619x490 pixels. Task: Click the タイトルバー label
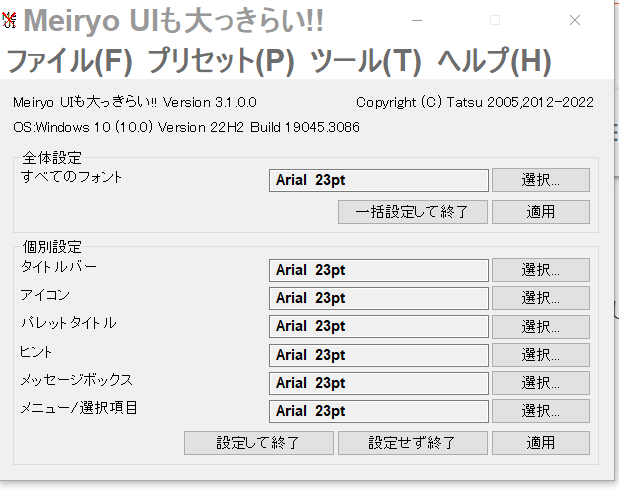coord(59,267)
